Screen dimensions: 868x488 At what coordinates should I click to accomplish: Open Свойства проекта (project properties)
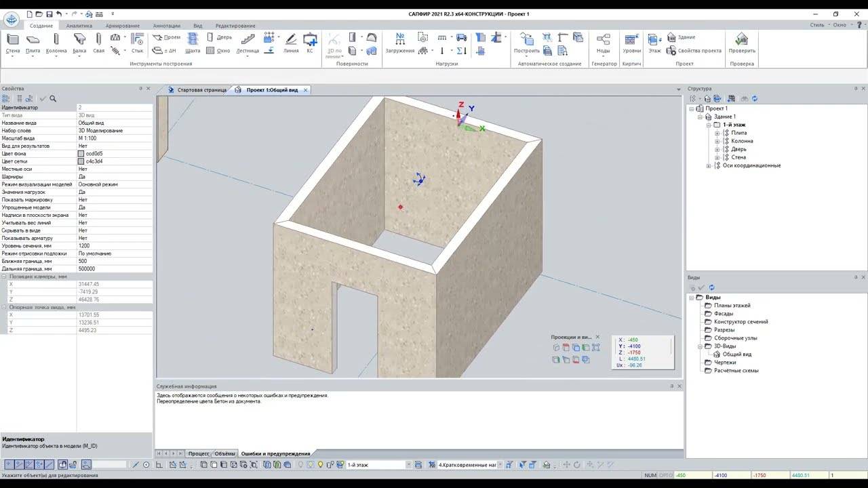pos(694,50)
